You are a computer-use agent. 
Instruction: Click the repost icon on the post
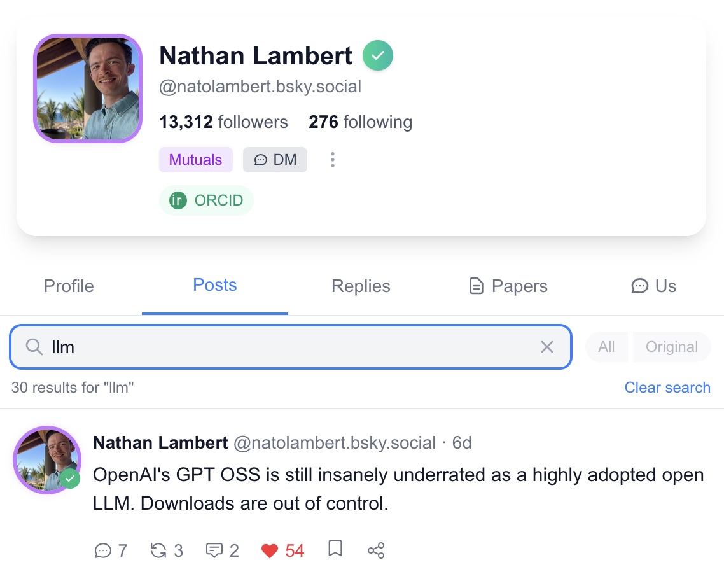pyautogui.click(x=158, y=550)
